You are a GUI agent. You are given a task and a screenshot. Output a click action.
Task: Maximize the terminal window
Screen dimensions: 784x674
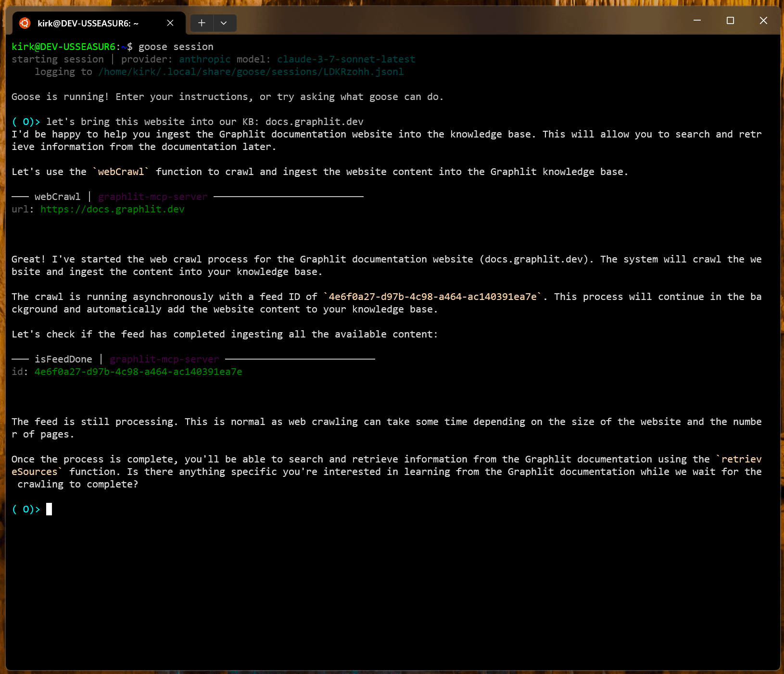[730, 20]
